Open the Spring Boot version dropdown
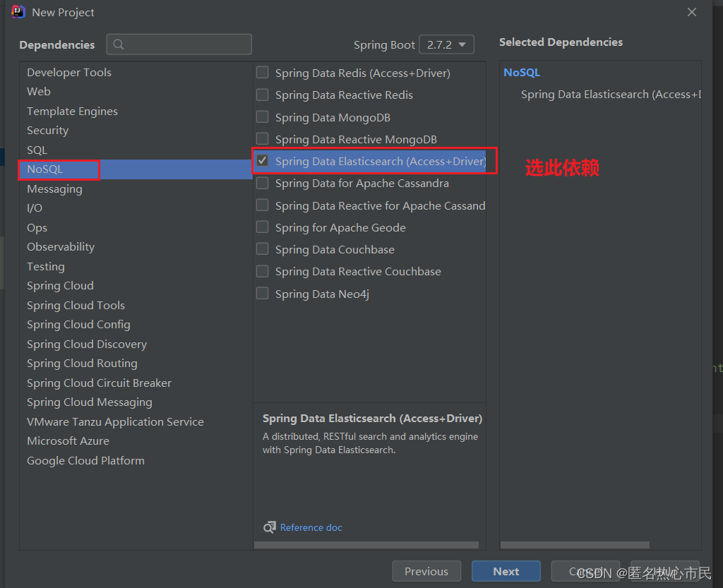Image resolution: width=723 pixels, height=588 pixels. (446, 44)
